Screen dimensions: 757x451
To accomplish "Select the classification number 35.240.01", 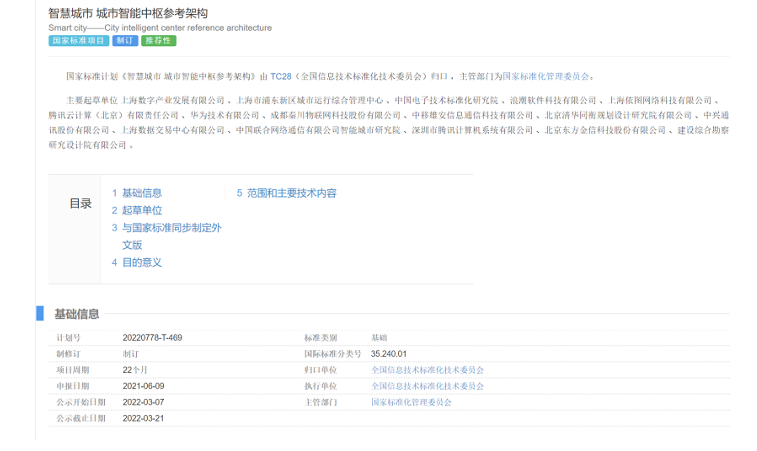I will (389, 354).
